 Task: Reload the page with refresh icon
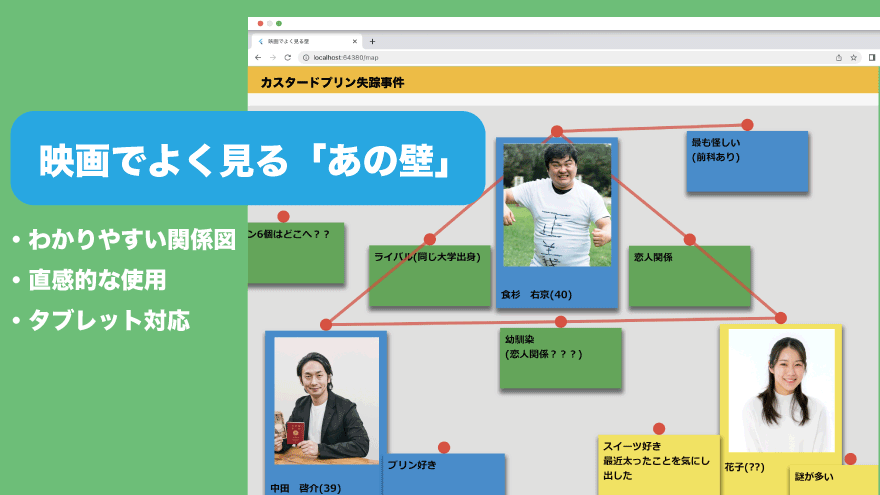pos(287,57)
